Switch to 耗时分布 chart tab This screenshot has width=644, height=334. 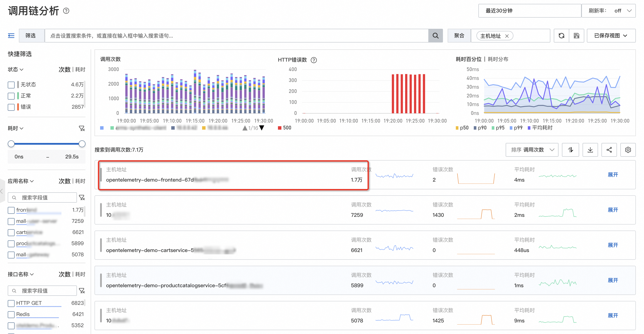[x=498, y=59]
